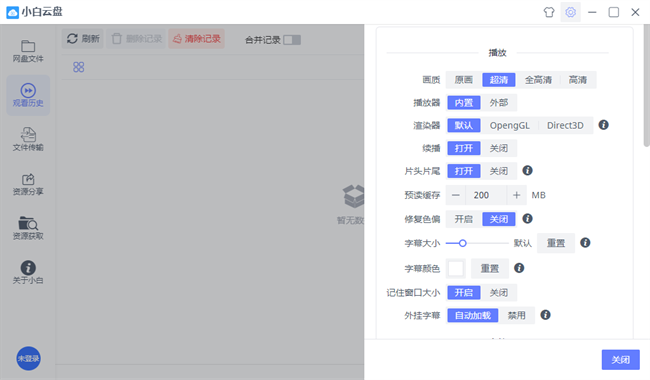Click the info icon next to 片头片尾
Screen dimensions: 650x380
point(527,170)
